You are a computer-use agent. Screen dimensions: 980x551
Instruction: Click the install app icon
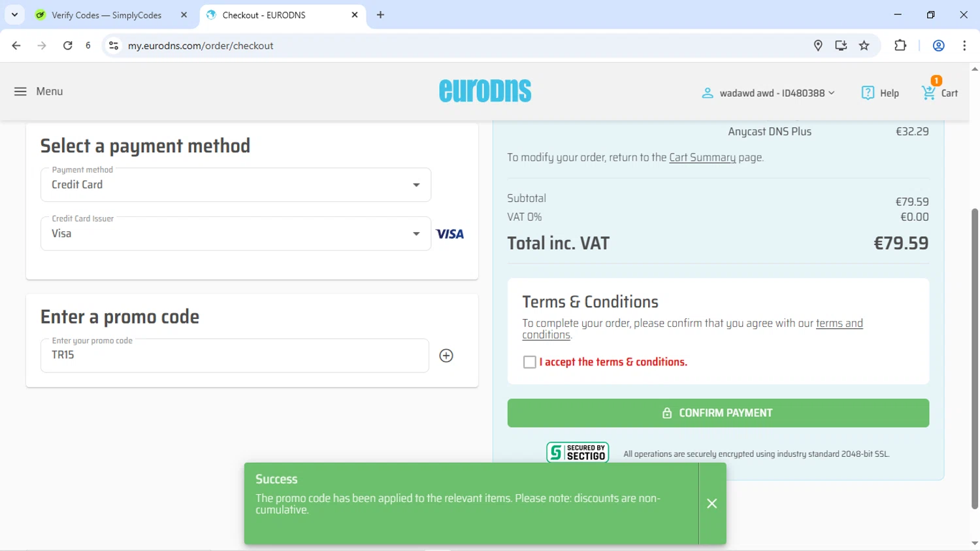click(x=841, y=46)
